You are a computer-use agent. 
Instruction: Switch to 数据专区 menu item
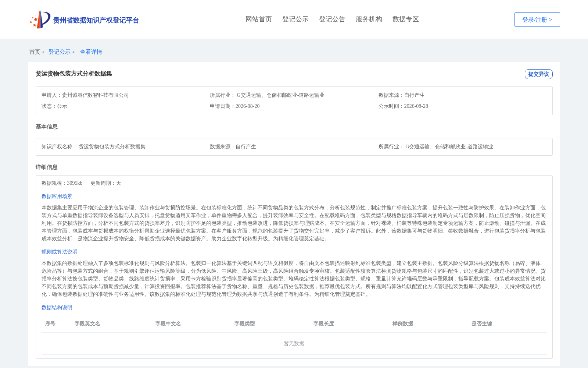pos(406,19)
